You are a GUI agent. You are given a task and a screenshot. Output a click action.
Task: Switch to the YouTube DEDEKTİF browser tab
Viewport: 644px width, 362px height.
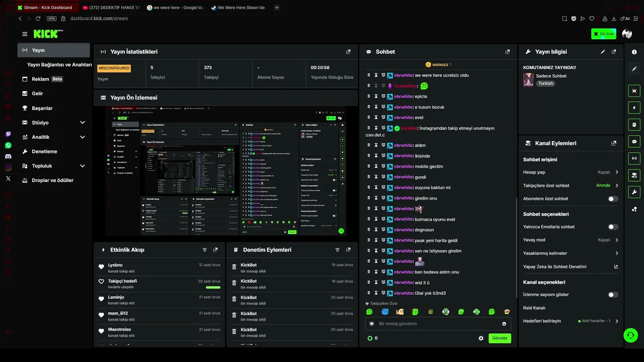[x=111, y=8]
